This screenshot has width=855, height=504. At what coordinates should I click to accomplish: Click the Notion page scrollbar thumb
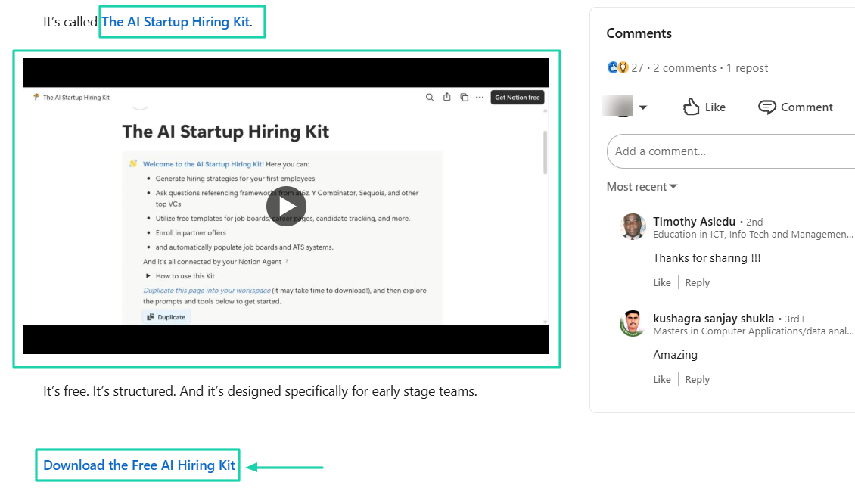pyautogui.click(x=544, y=151)
